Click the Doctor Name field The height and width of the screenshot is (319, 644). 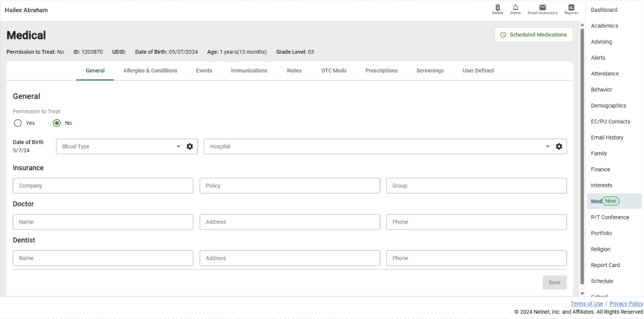[103, 222]
